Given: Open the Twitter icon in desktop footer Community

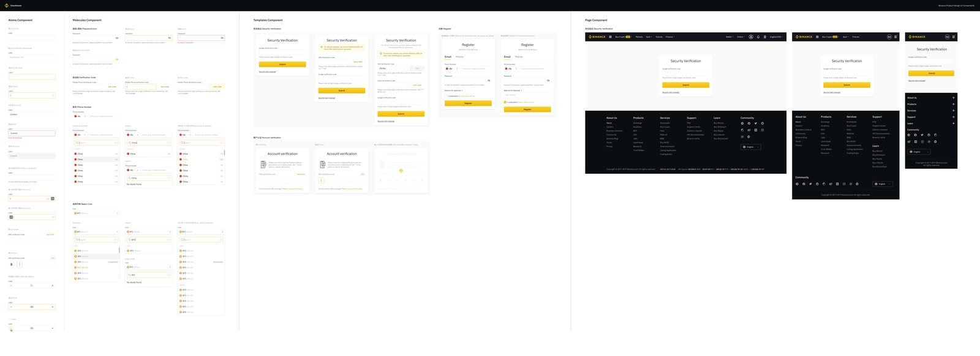Looking at the screenshot, I should 756,124.
